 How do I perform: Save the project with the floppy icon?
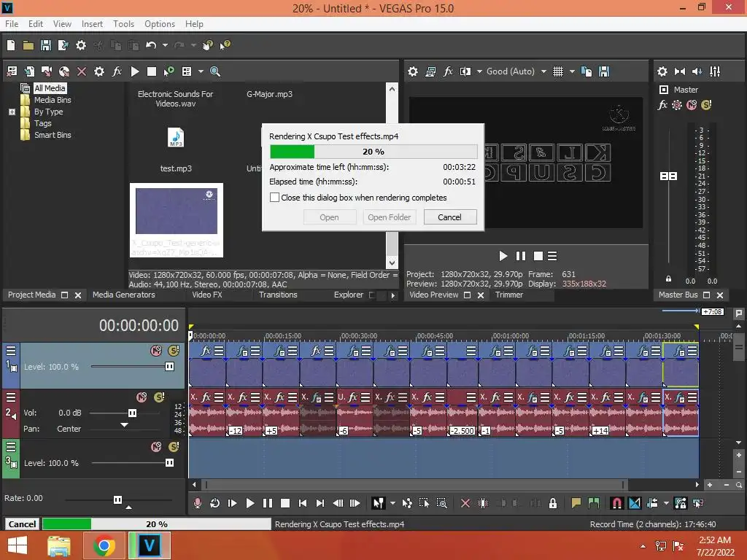(46, 45)
